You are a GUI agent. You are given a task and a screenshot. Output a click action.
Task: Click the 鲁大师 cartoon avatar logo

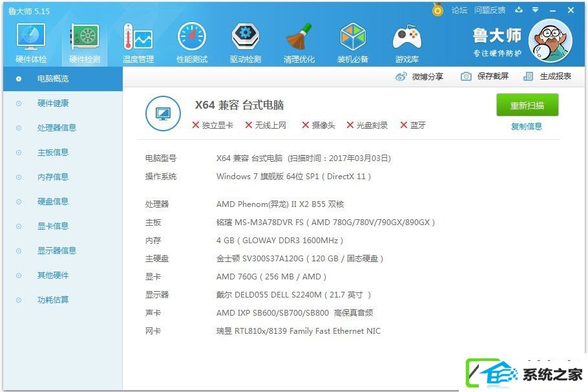point(550,41)
